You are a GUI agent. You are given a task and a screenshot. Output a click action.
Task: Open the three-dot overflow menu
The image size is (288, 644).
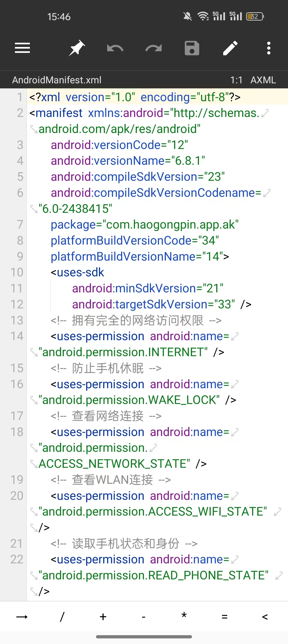[x=269, y=48]
